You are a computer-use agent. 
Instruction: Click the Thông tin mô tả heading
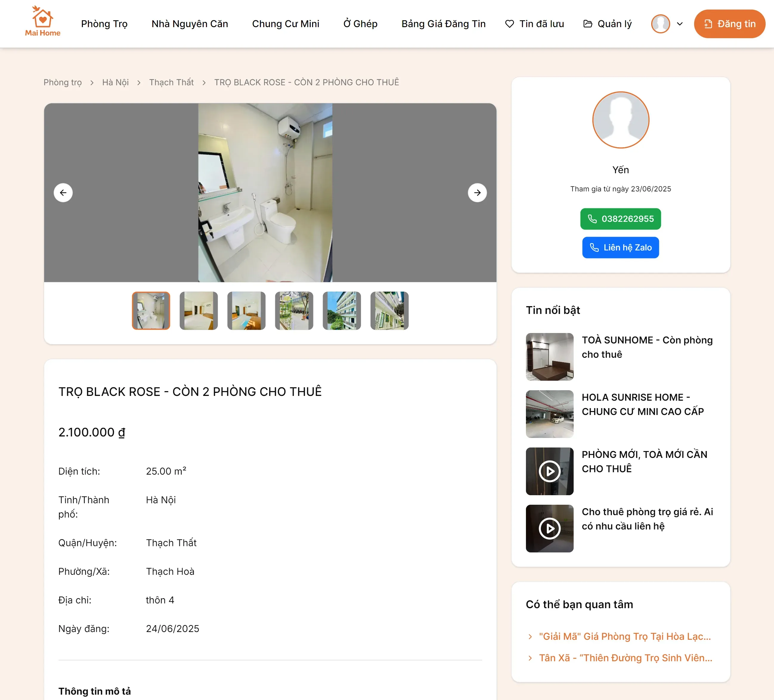[x=95, y=691]
